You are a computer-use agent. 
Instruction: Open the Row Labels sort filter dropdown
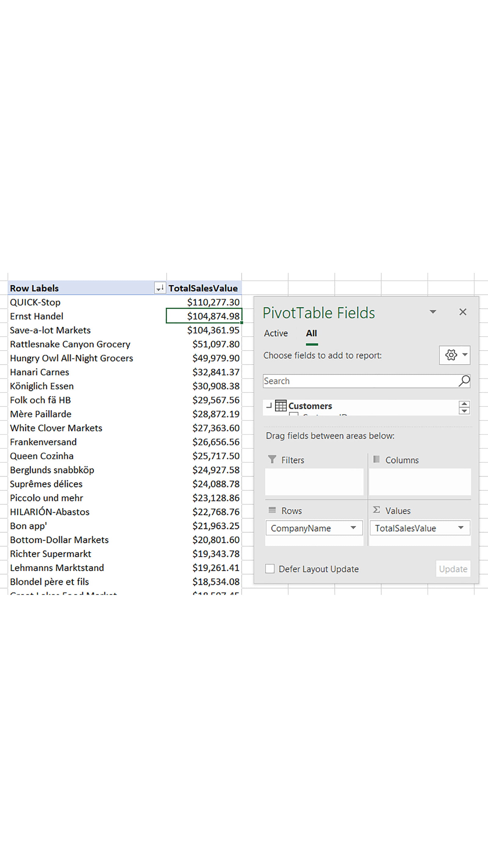pyautogui.click(x=160, y=288)
